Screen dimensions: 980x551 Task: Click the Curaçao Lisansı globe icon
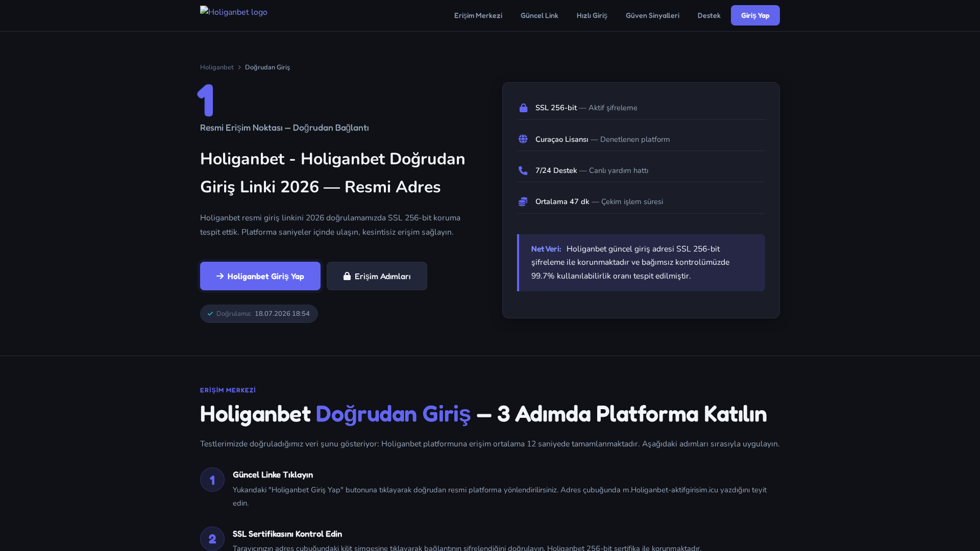click(523, 139)
